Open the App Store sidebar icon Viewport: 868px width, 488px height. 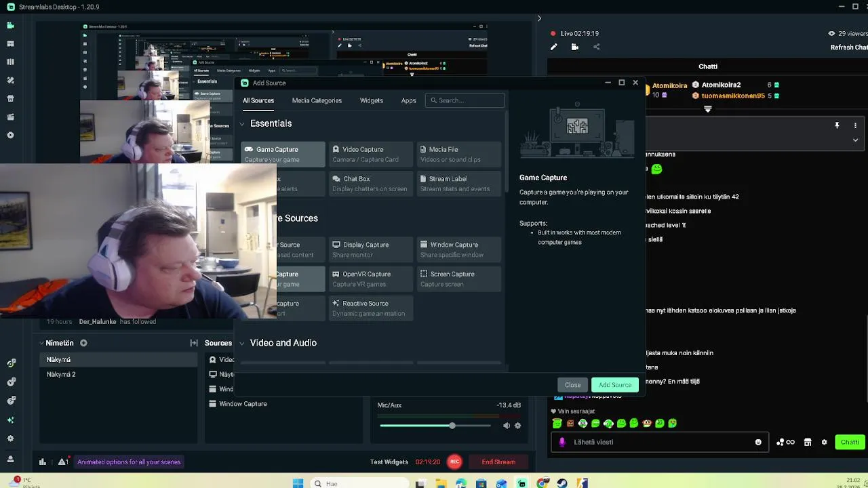point(10,98)
